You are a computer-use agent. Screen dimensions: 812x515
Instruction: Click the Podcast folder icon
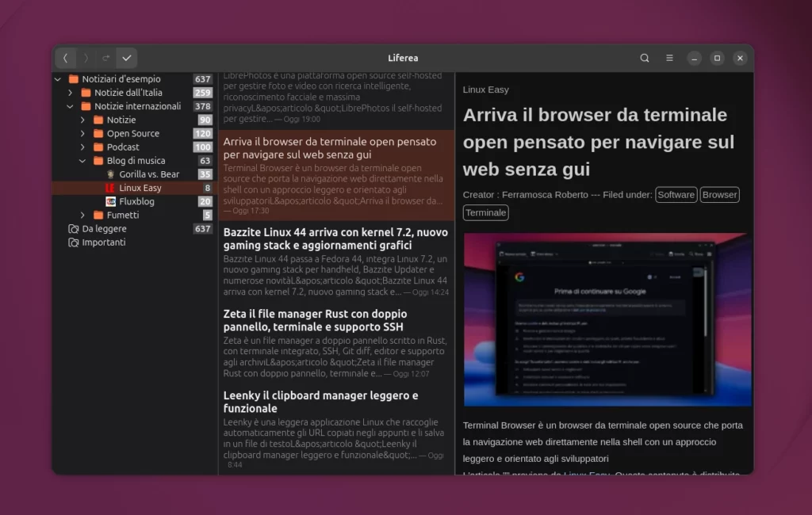pos(98,147)
